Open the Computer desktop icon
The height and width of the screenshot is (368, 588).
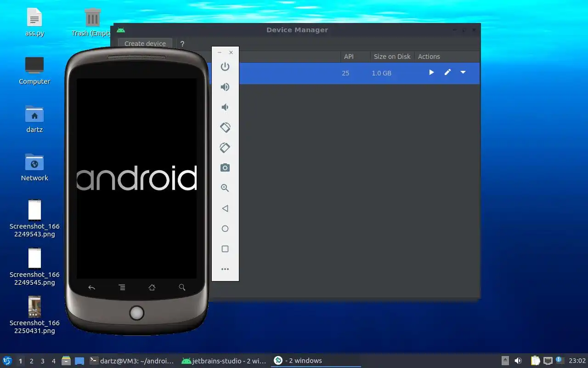(x=34, y=71)
